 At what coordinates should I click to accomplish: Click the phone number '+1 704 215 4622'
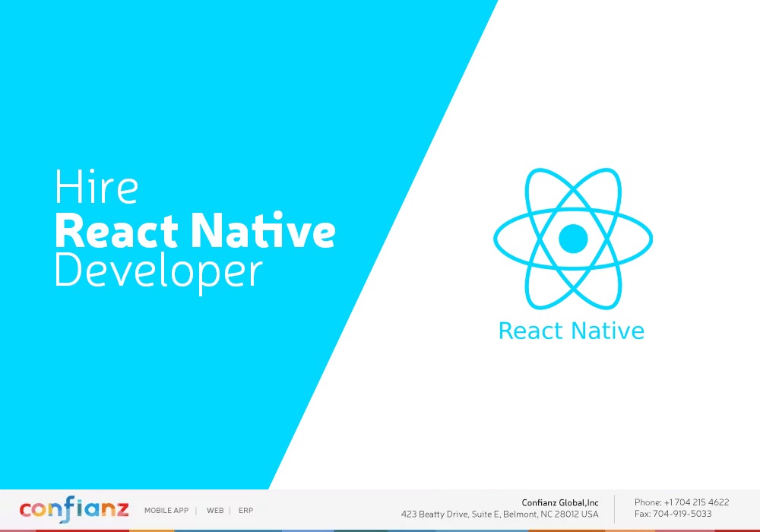click(x=696, y=502)
